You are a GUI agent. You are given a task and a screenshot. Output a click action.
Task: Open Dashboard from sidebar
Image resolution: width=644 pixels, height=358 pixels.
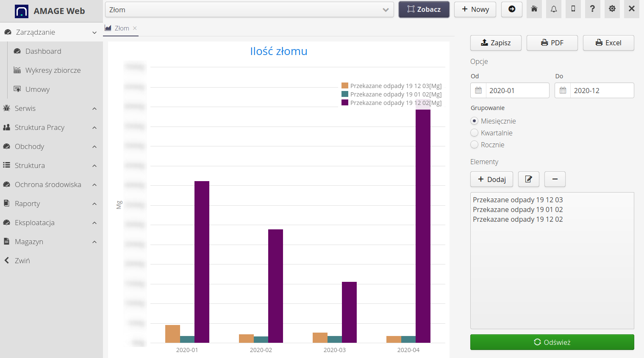[x=43, y=51]
